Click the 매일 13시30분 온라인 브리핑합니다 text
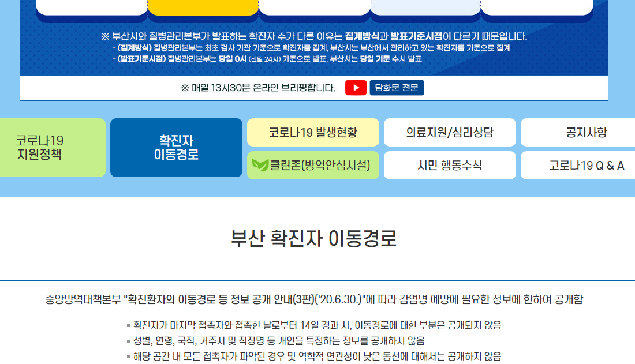This screenshot has width=635, height=364. pos(258,88)
